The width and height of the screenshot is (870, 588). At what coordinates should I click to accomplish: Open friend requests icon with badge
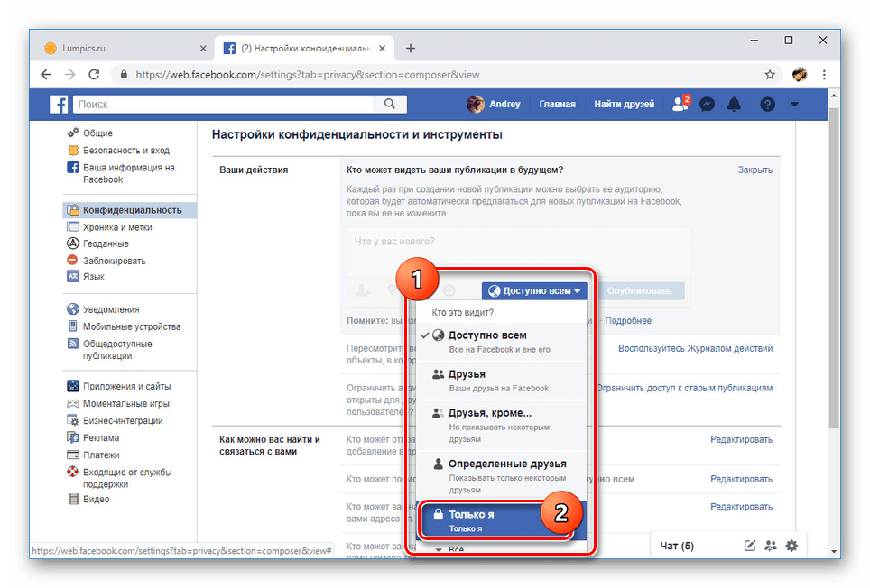[x=680, y=104]
